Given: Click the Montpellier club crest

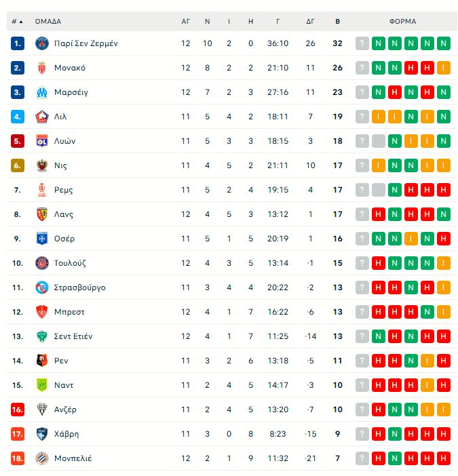Looking at the screenshot, I should [x=42, y=458].
